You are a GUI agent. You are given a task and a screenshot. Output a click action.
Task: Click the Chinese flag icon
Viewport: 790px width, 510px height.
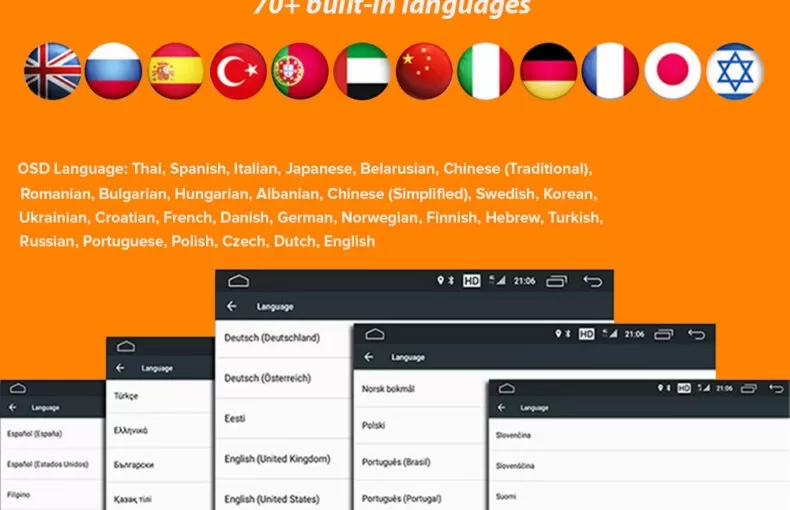tap(424, 71)
